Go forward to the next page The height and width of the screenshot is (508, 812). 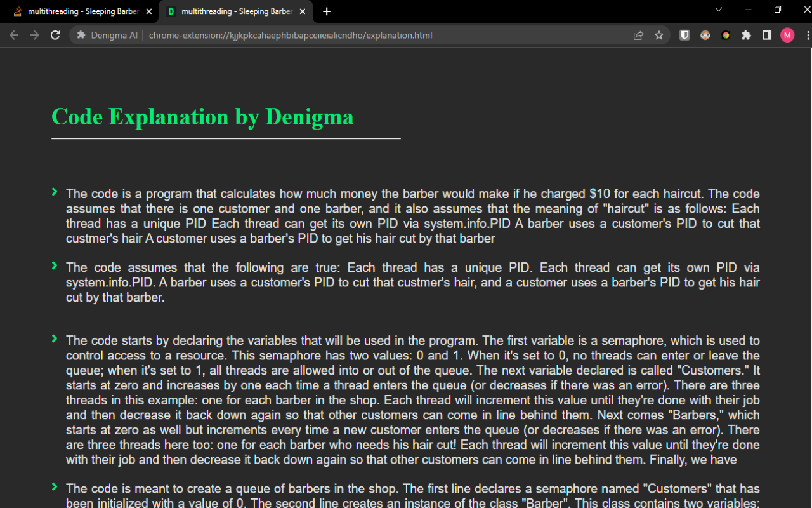pos(34,36)
